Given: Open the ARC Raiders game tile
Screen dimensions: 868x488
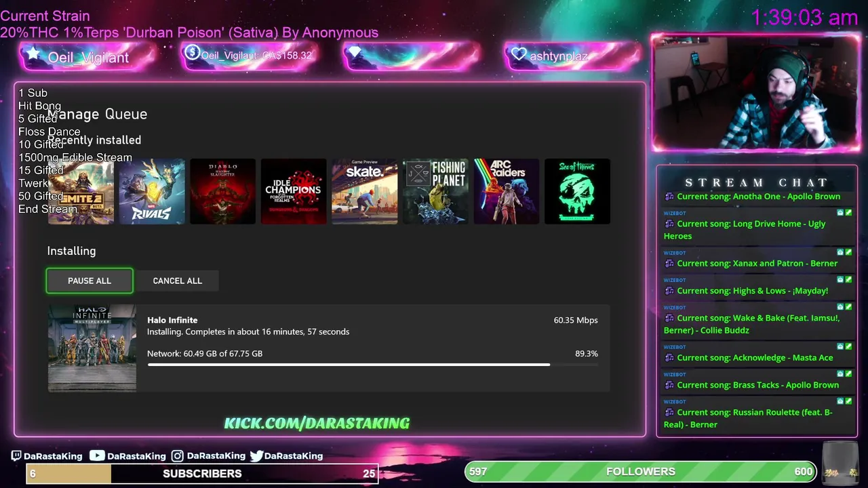Looking at the screenshot, I should click(507, 192).
